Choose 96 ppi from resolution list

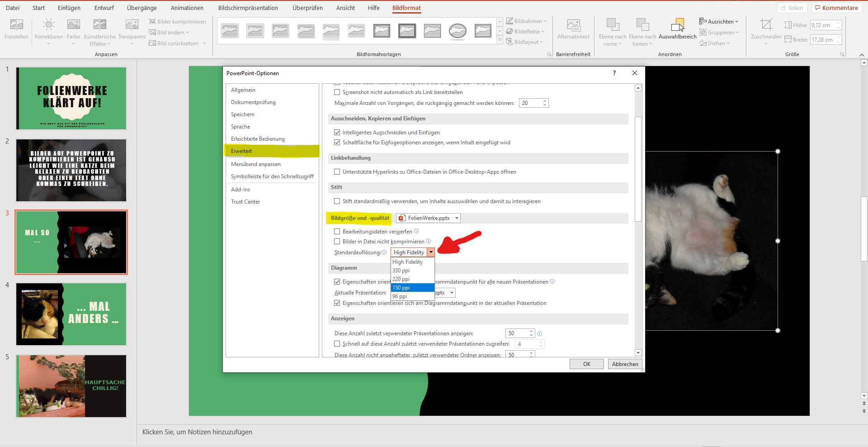point(412,296)
